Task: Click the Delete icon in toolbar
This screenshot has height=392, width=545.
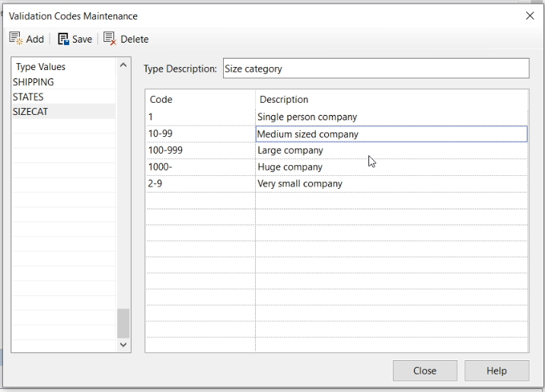Action: [110, 39]
